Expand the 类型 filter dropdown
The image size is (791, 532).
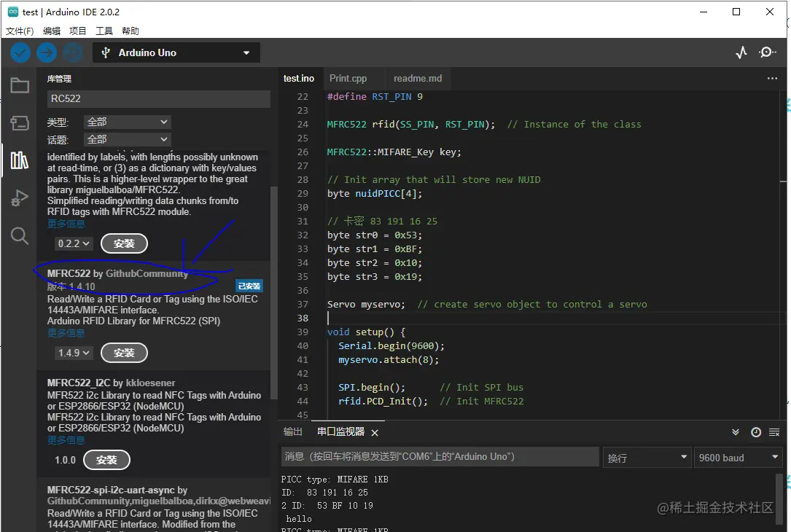pyautogui.click(x=127, y=122)
